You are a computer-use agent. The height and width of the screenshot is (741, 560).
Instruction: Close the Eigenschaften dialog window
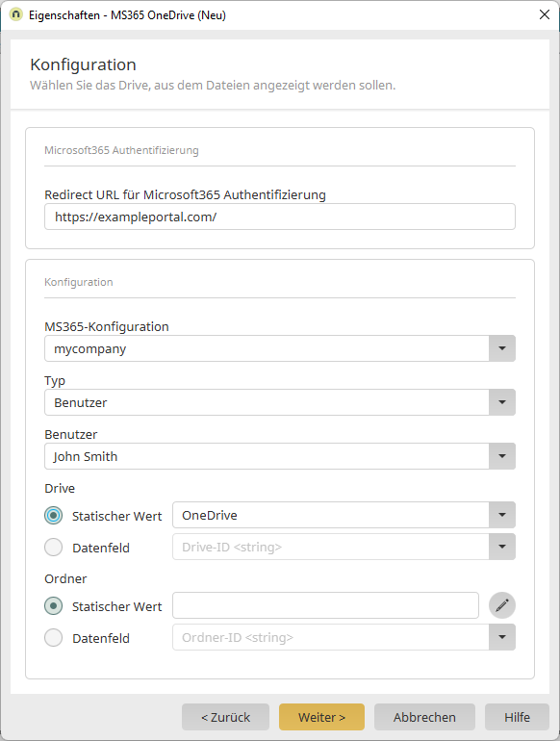pos(545,14)
